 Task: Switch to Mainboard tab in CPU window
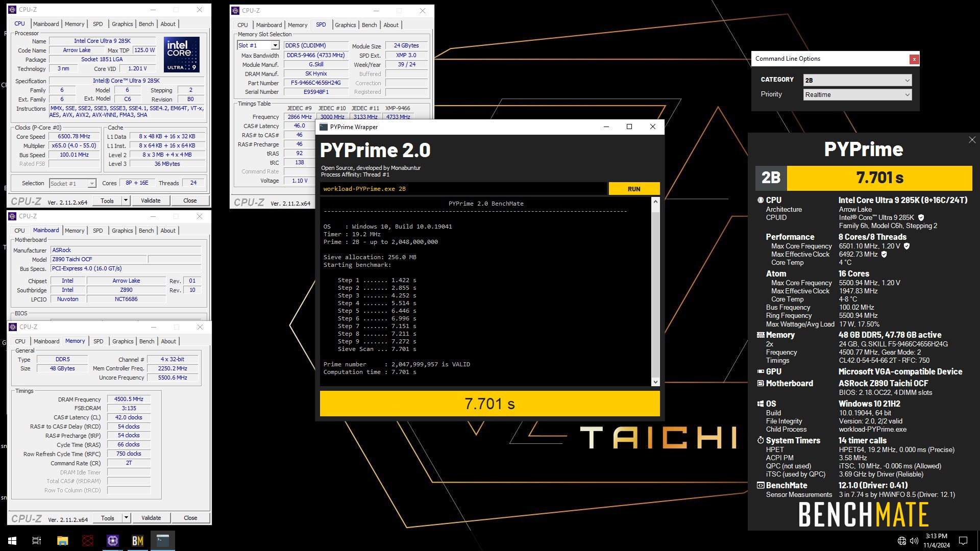click(x=46, y=24)
